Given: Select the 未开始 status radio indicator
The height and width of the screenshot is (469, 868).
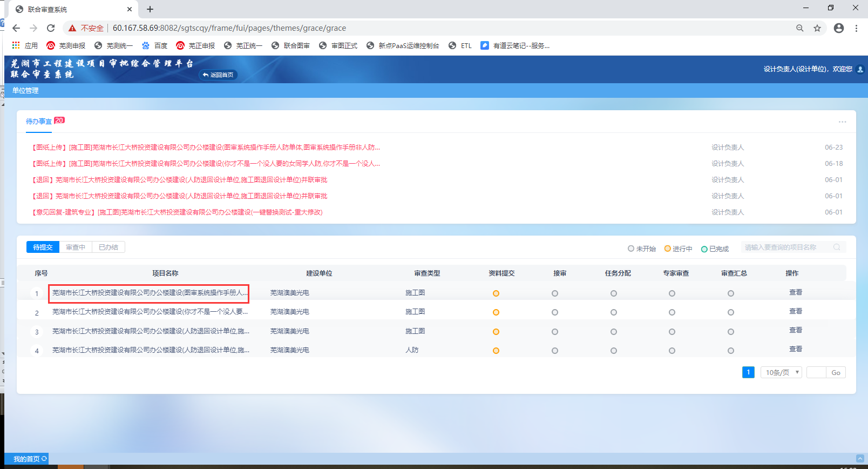Looking at the screenshot, I should coord(630,249).
